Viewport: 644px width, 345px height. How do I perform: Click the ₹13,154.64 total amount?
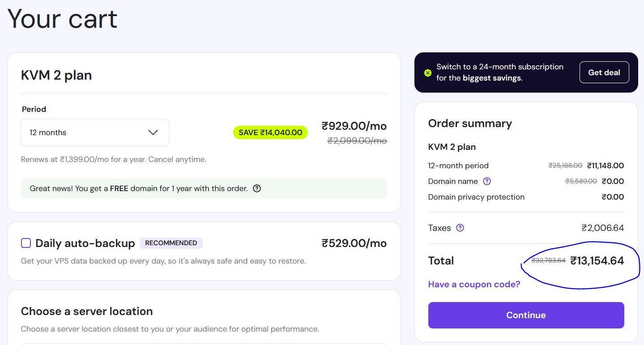tap(597, 261)
